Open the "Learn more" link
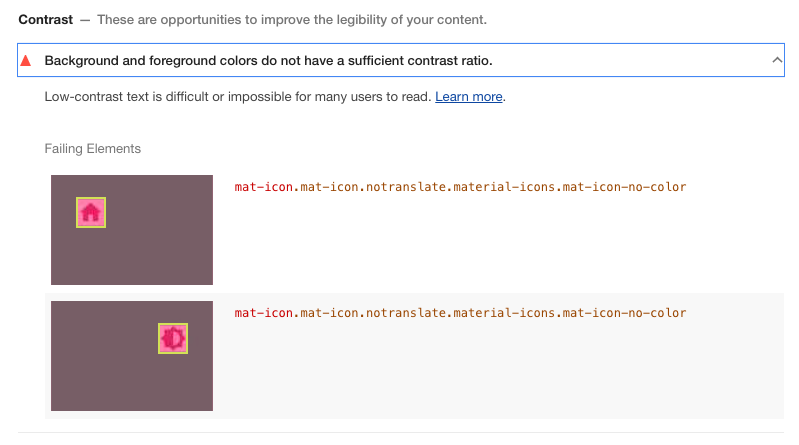The height and width of the screenshot is (445, 799). pos(468,97)
